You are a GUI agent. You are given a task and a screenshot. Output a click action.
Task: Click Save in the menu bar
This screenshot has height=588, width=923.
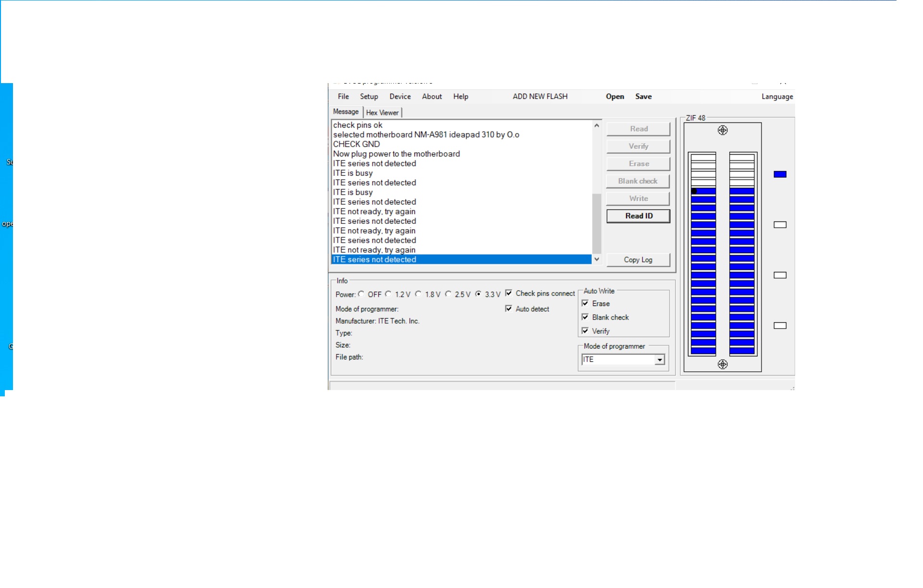[x=643, y=97]
